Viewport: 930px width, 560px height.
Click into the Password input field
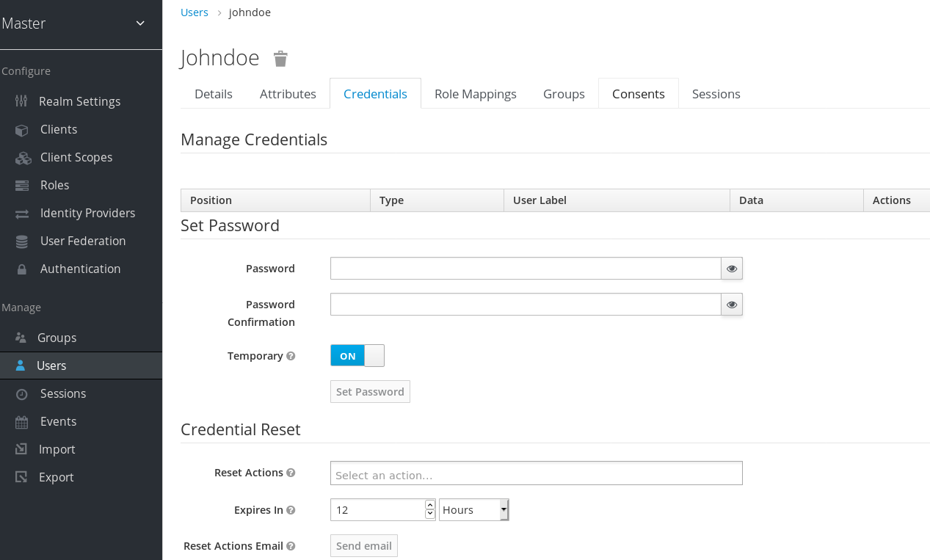pyautogui.click(x=526, y=269)
